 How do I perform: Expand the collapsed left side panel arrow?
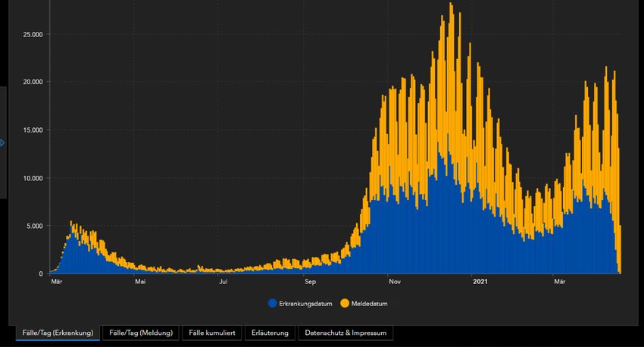(2, 142)
